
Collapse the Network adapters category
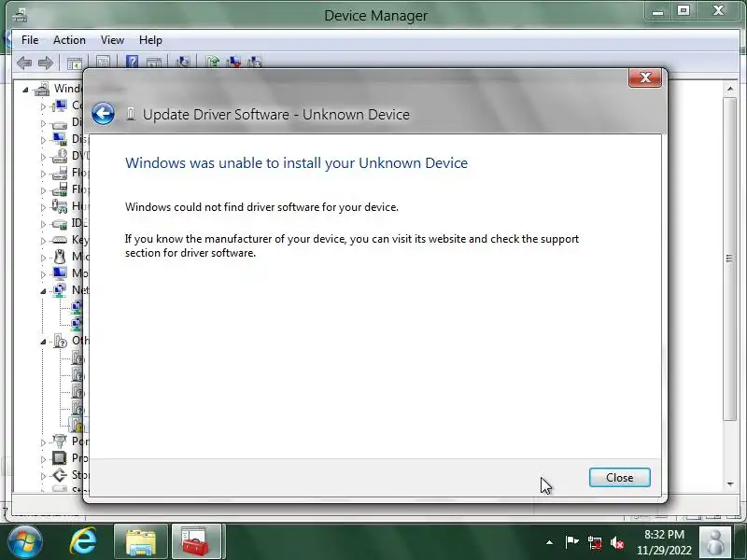pos(43,291)
